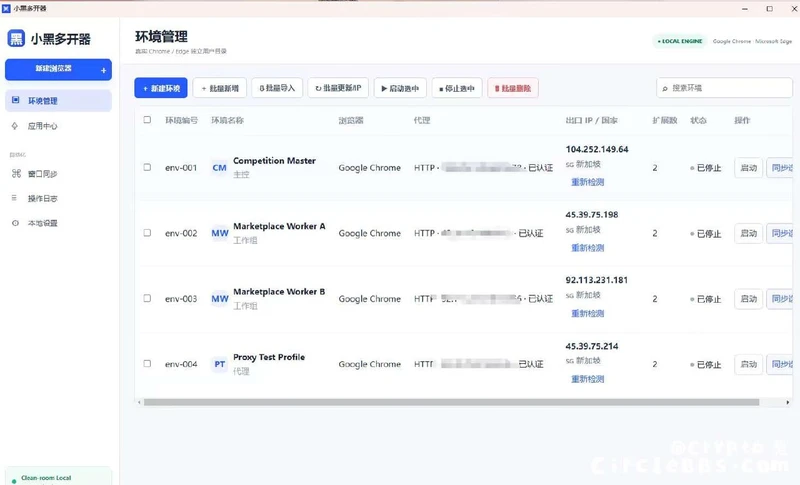Click the 小黑多开器 logo icon in sidebar
Image resolution: width=800 pixels, height=485 pixels.
16,39
